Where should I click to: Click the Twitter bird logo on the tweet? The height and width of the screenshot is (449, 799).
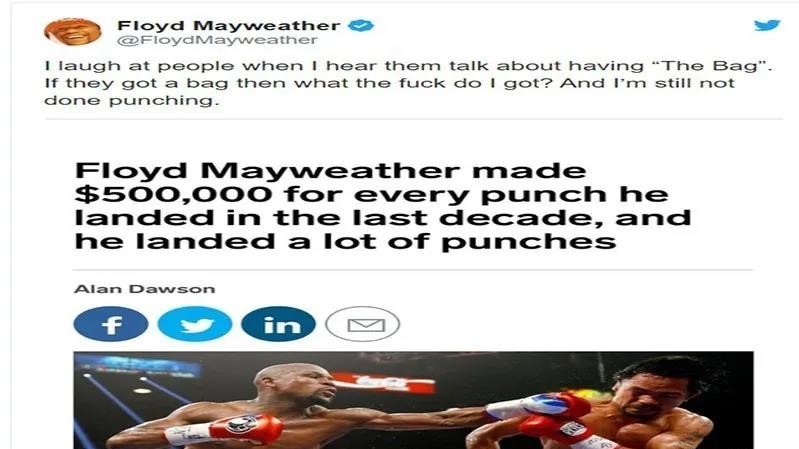click(x=767, y=25)
